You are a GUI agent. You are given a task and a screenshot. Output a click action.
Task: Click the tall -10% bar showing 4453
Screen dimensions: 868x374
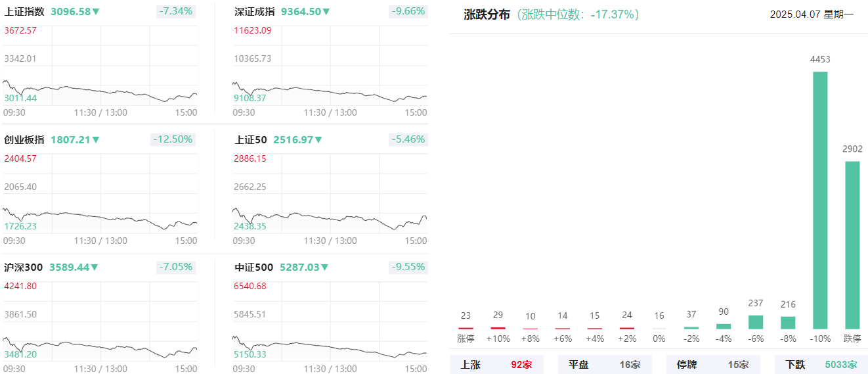(820, 200)
